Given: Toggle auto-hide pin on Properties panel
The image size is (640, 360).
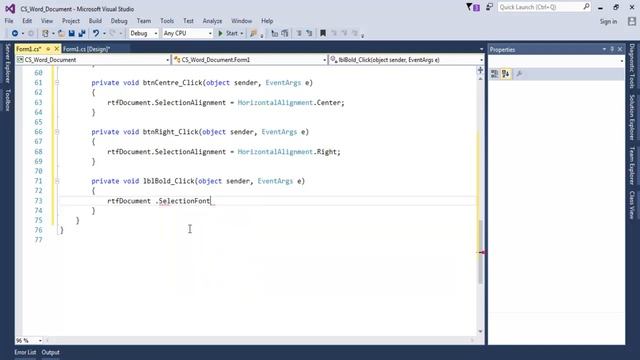Looking at the screenshot, I should (x=612, y=49).
